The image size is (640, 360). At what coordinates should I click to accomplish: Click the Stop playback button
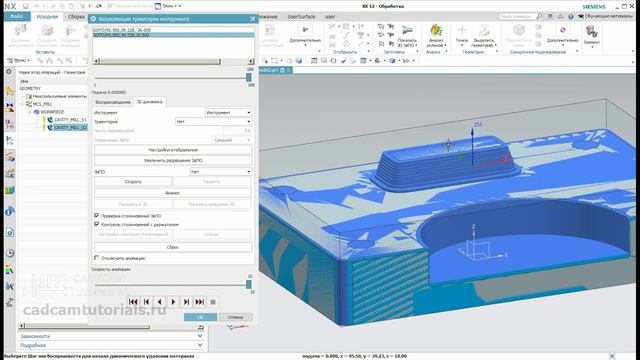tap(213, 302)
